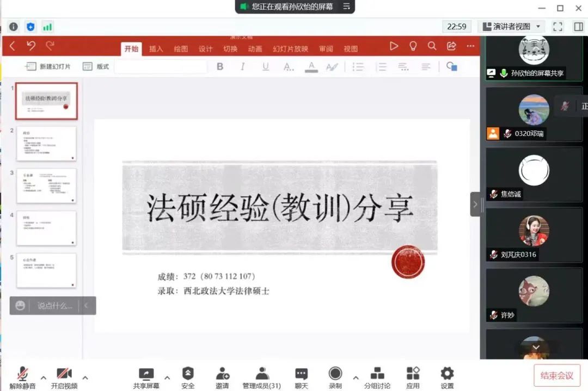This screenshot has height=391, width=588.
Task: Open 邀请 to invite participants
Action: 222,374
